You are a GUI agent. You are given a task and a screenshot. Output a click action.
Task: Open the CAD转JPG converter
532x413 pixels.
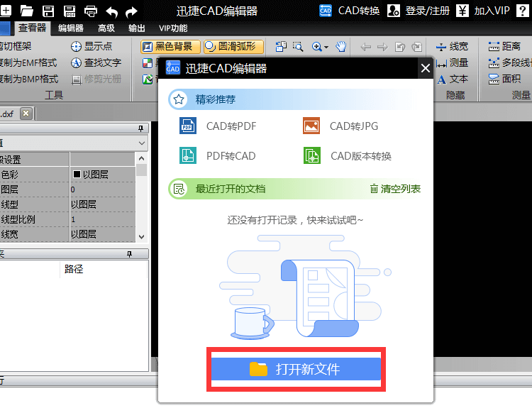pyautogui.click(x=340, y=126)
